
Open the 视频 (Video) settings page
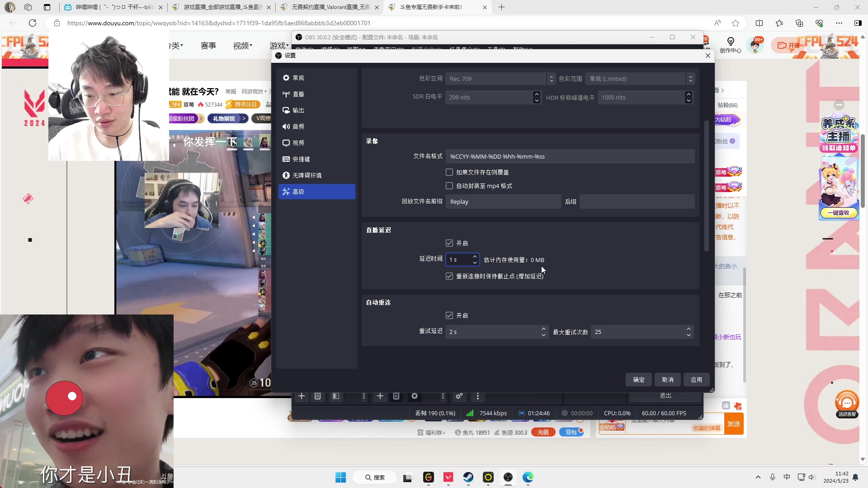click(298, 142)
